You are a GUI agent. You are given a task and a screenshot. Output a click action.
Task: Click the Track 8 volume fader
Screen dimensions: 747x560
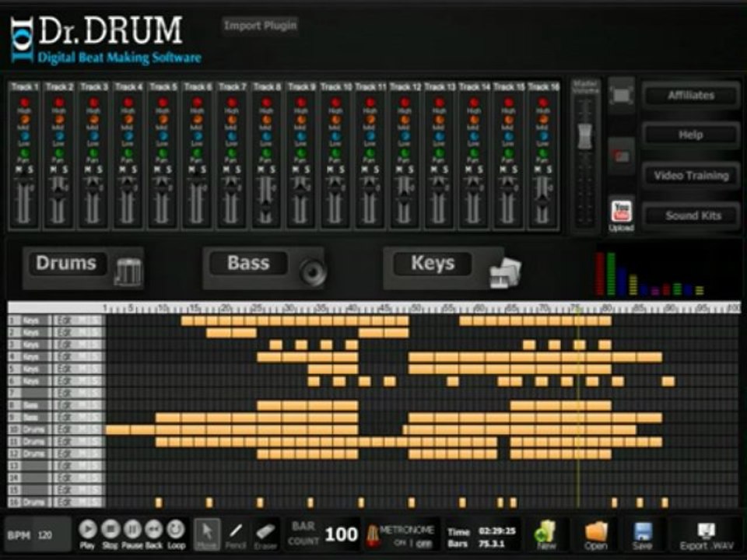266,208
